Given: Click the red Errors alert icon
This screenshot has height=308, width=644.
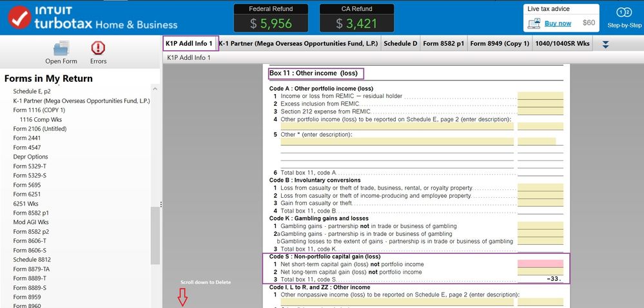Looking at the screenshot, I should pos(98,48).
